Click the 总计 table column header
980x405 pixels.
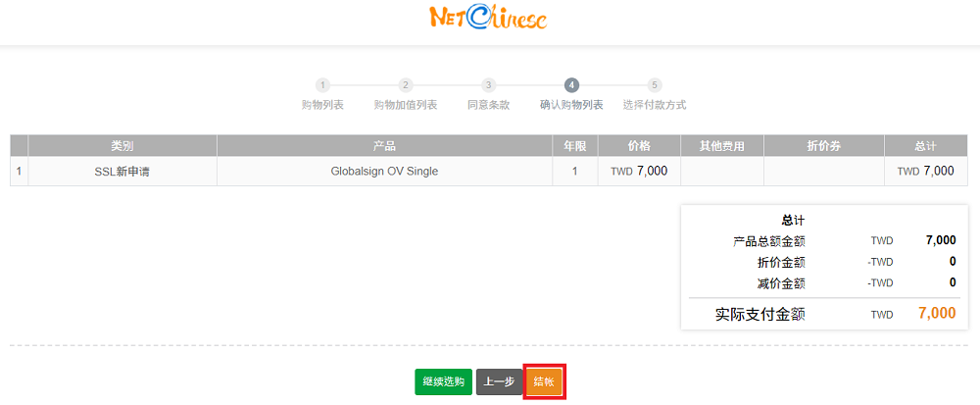pos(926,146)
